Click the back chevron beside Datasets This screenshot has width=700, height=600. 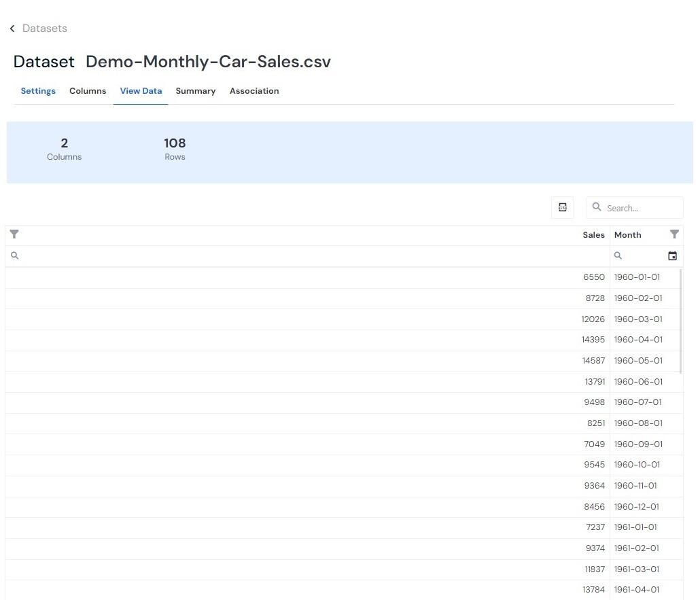point(12,29)
